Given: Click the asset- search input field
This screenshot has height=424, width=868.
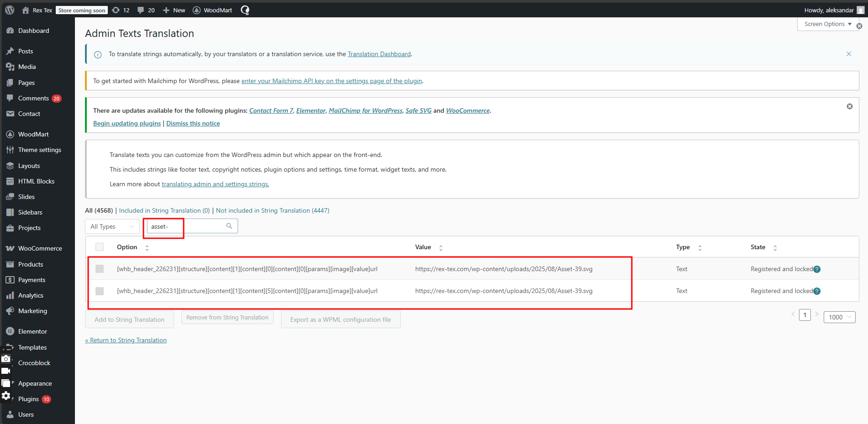Looking at the screenshot, I should [x=186, y=226].
